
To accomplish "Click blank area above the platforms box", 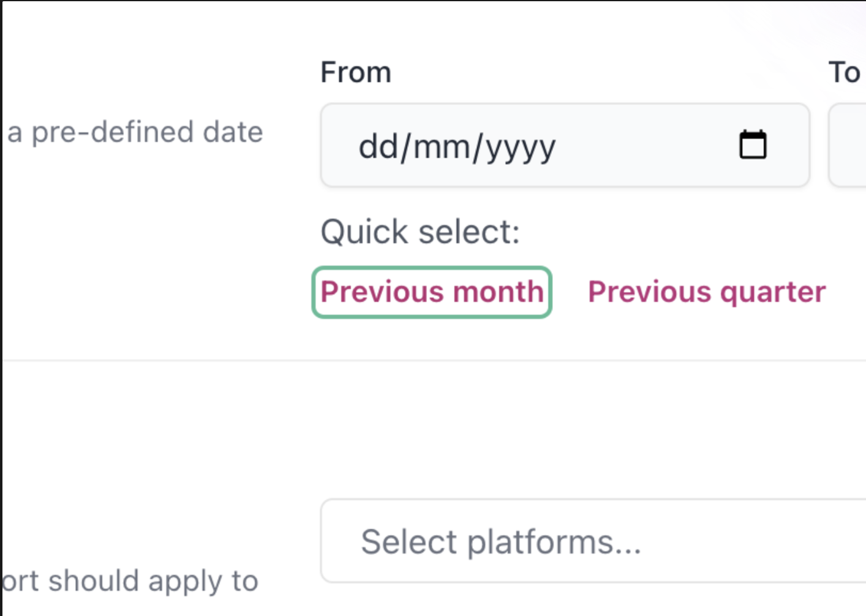I will coord(593,429).
